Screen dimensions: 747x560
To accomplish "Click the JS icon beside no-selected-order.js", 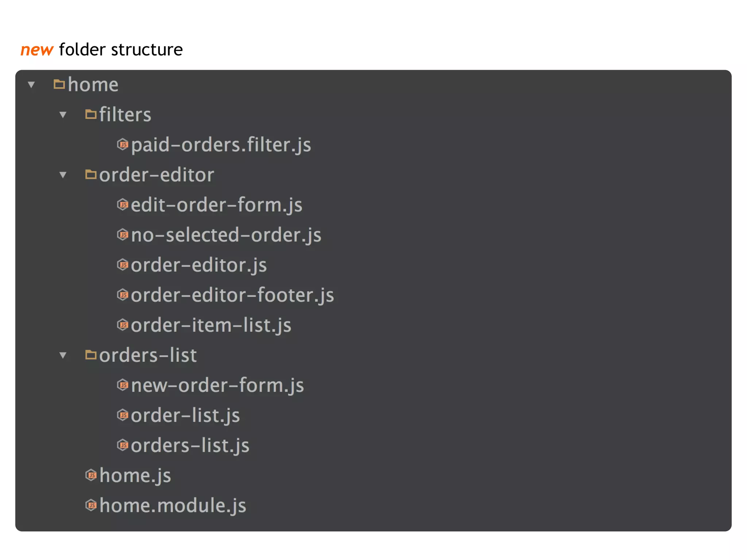I will coord(123,235).
